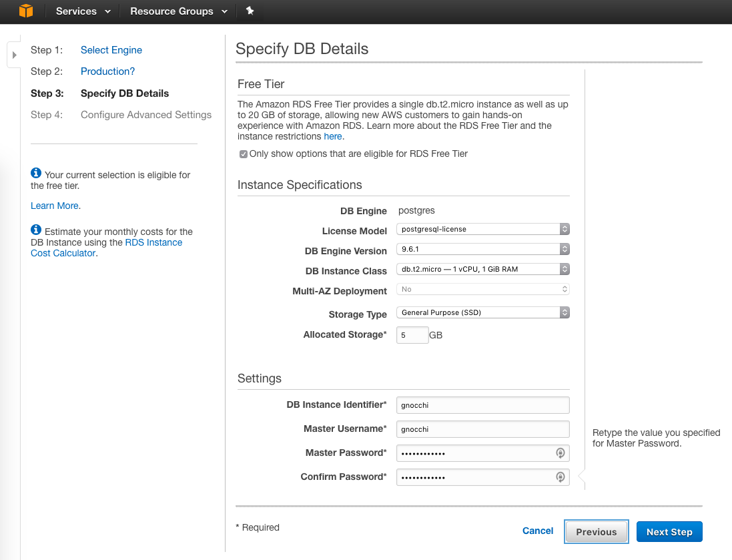The width and height of the screenshot is (732, 560).
Task: Click the Previous button
Action: click(x=596, y=532)
